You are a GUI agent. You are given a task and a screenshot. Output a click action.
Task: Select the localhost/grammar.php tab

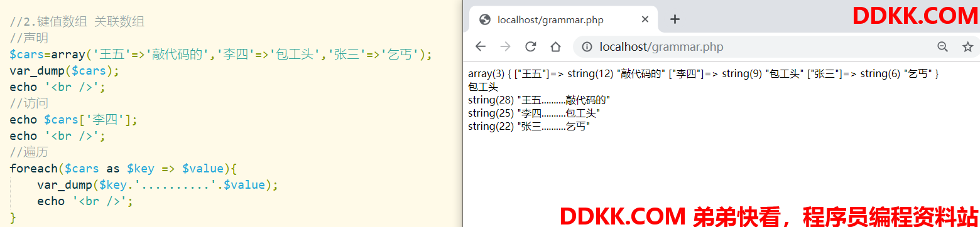563,19
